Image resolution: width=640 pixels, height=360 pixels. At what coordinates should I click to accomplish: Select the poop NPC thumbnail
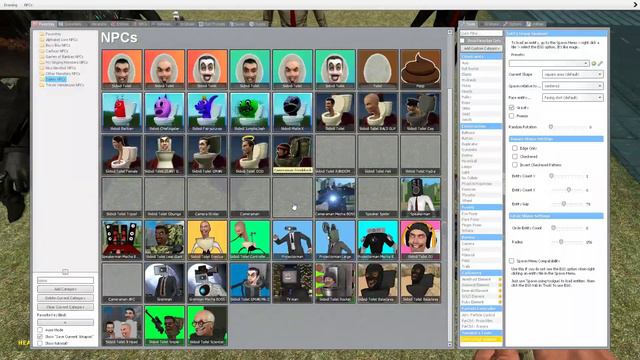coord(420,69)
